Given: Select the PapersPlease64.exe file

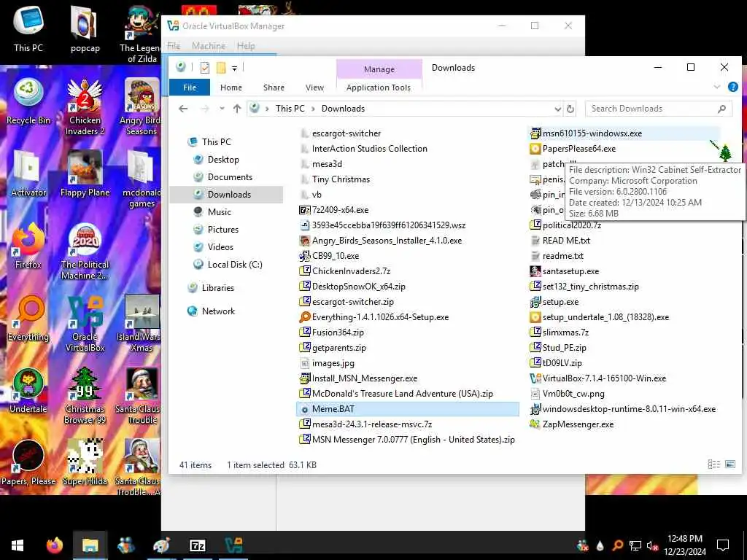Looking at the screenshot, I should (x=578, y=149).
